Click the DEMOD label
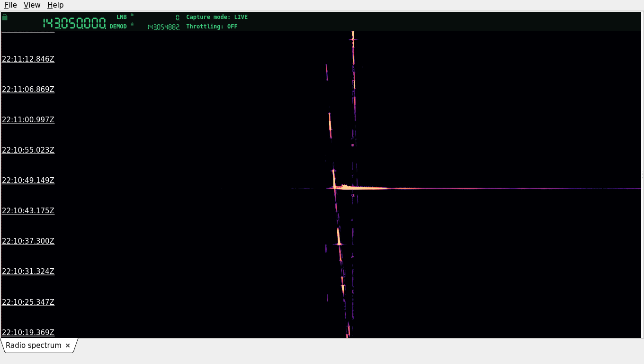644x364 pixels. pyautogui.click(x=118, y=27)
